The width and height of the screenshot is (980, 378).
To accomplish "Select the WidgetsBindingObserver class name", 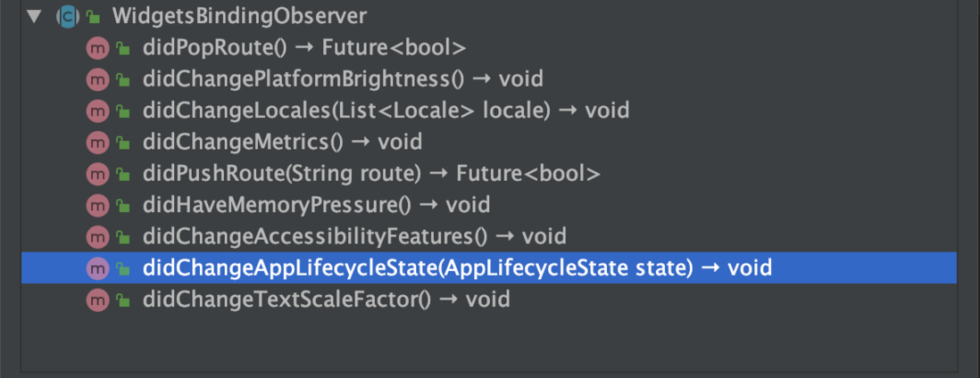I will [x=239, y=16].
